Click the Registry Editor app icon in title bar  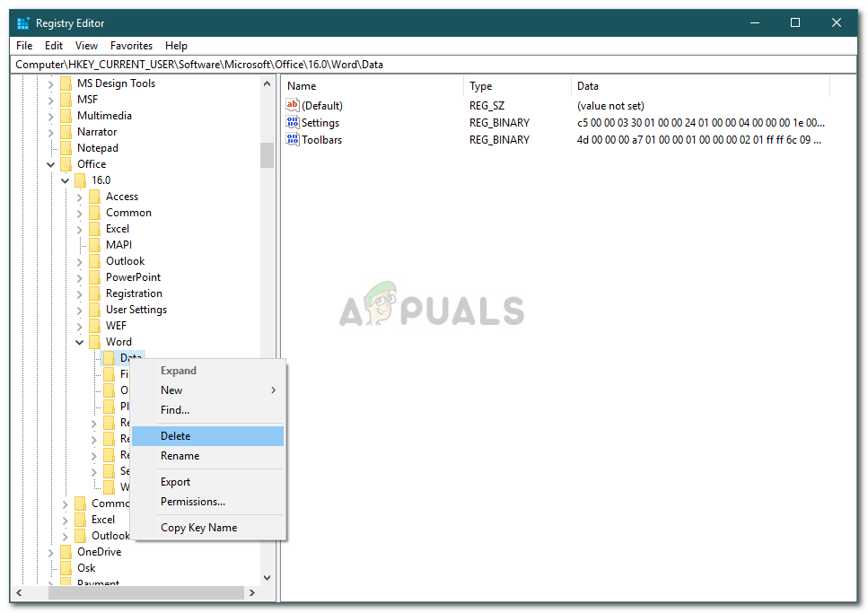[22, 23]
